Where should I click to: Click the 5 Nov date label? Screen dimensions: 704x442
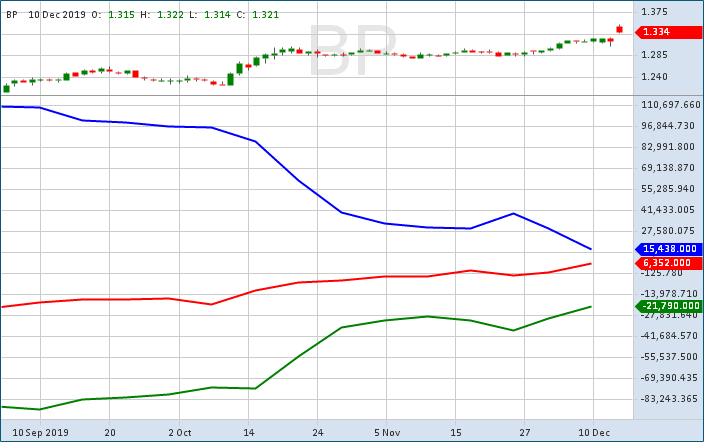(x=387, y=433)
